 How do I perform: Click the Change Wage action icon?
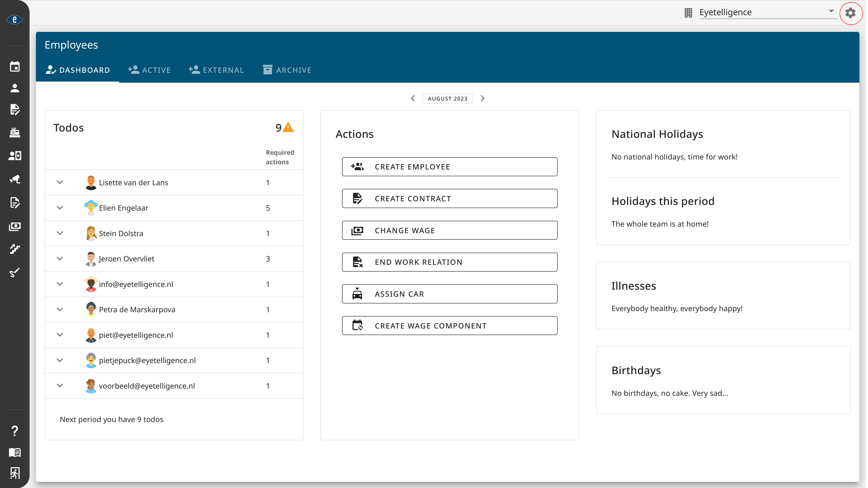[x=358, y=230]
